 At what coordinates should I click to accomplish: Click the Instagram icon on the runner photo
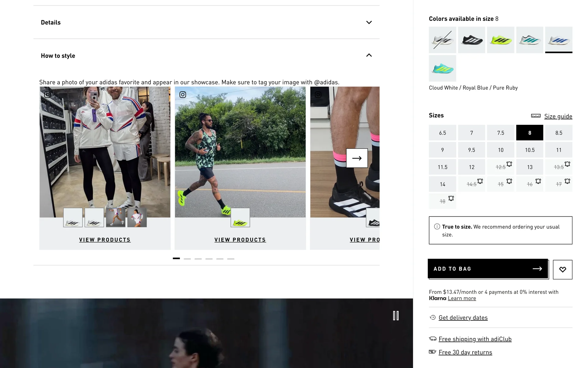pos(183,95)
